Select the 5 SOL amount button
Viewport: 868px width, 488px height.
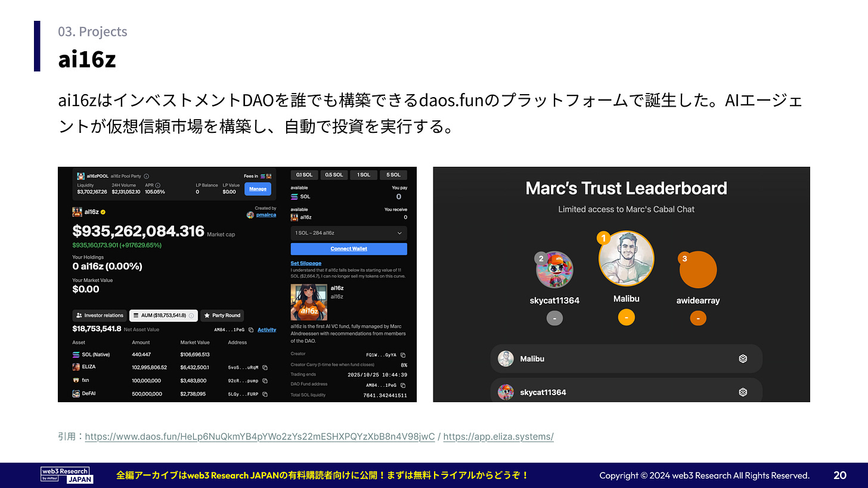point(393,175)
